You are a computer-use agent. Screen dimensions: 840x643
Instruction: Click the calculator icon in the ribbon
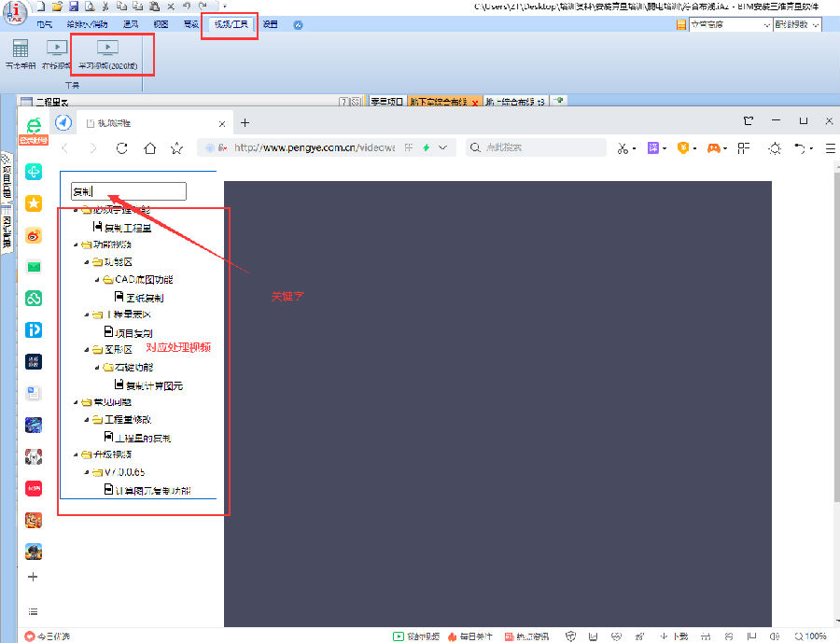[20, 49]
